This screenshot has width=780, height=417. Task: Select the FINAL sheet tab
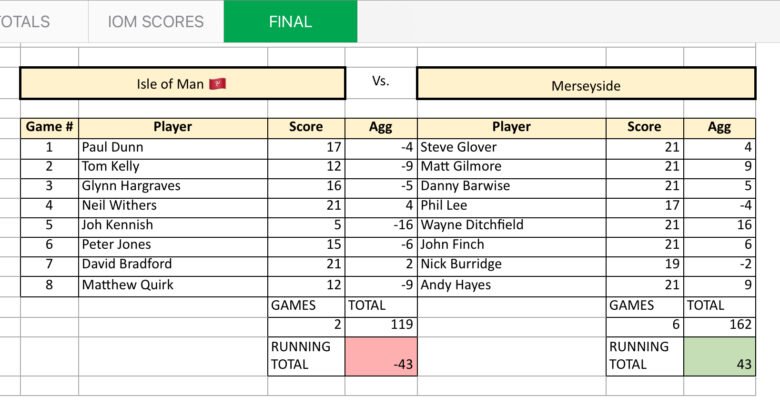tap(291, 21)
